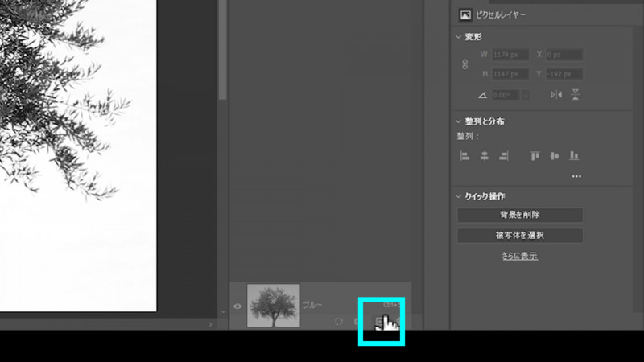Collapse the 変形 section

pyautogui.click(x=458, y=37)
